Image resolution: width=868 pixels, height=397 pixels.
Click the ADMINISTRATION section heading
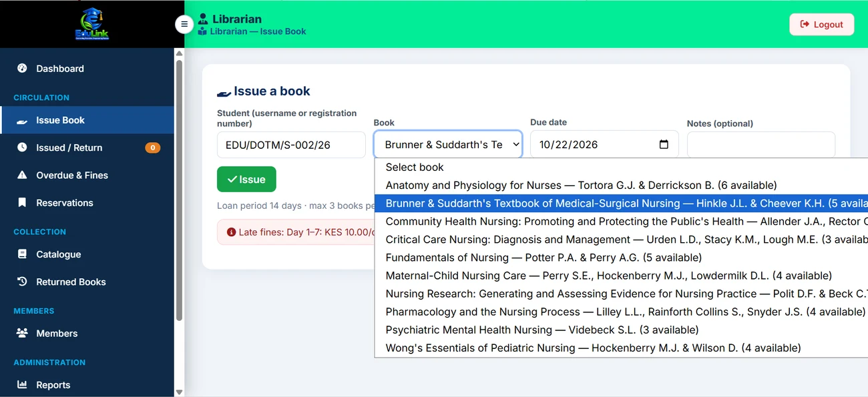click(49, 362)
